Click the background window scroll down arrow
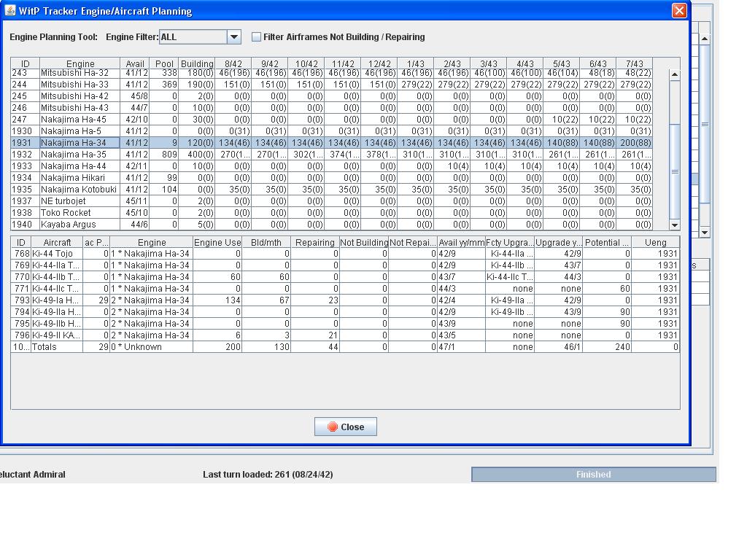 coord(705,233)
